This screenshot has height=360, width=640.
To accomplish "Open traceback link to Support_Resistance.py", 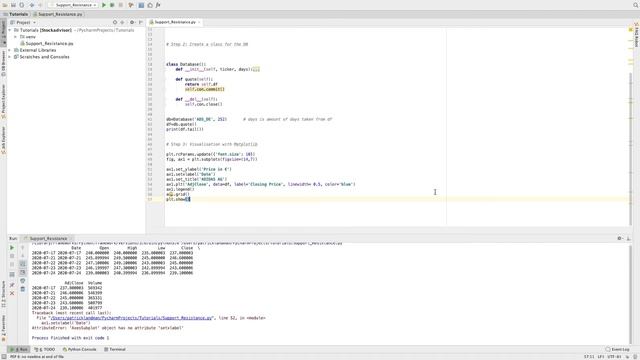I will [x=131, y=318].
